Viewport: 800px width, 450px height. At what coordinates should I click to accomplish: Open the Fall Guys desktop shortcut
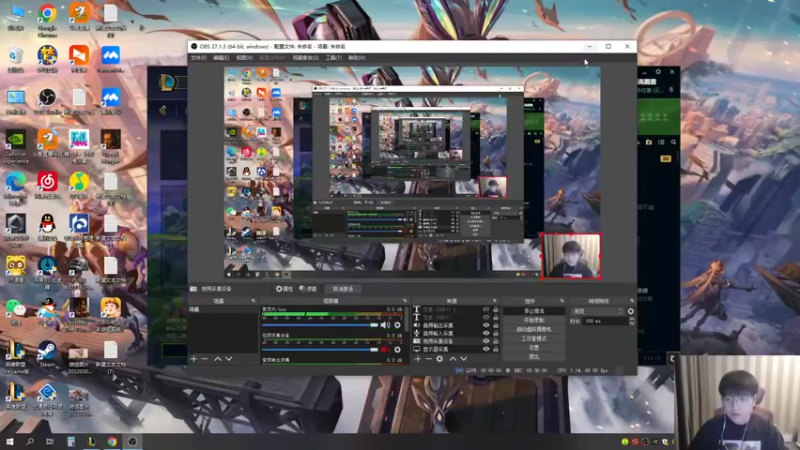(79, 146)
